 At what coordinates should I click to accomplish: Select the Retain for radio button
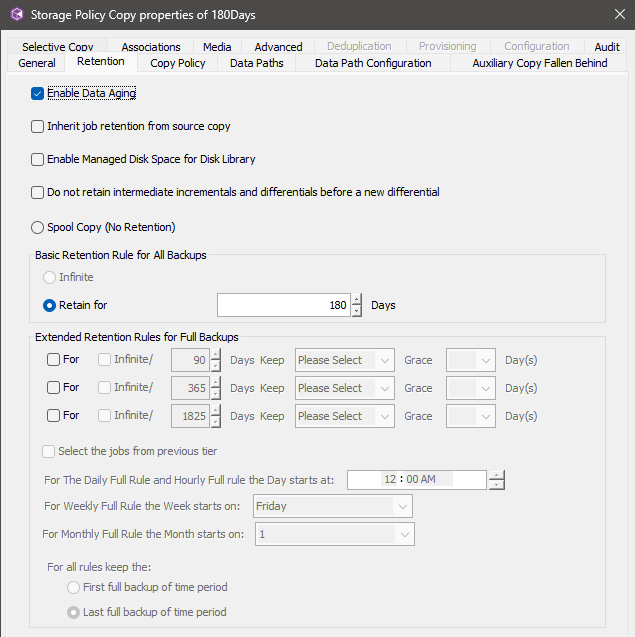(x=49, y=305)
